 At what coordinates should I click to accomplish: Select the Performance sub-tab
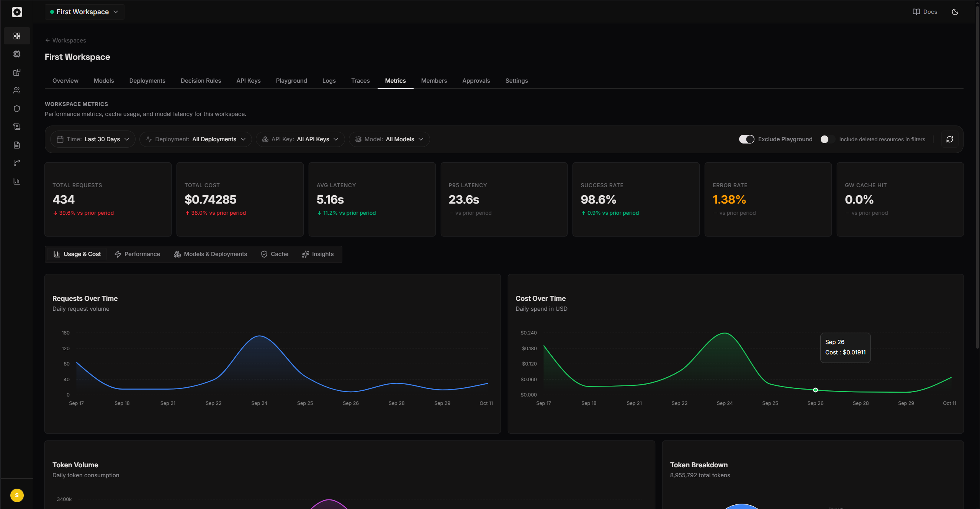[x=137, y=254]
